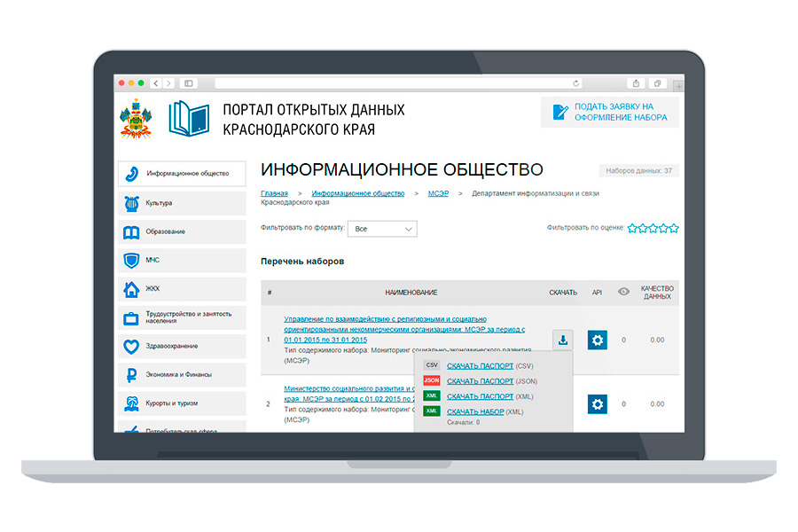Click the reload page icon in address bar
The height and width of the screenshot is (532, 798).
point(576,83)
